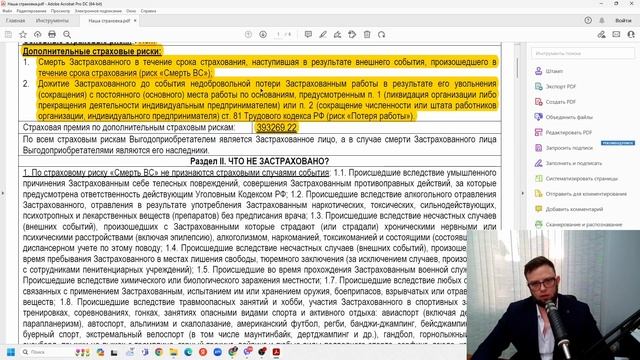
Task: Open the find text magnifier icon
Action: pos(67,35)
